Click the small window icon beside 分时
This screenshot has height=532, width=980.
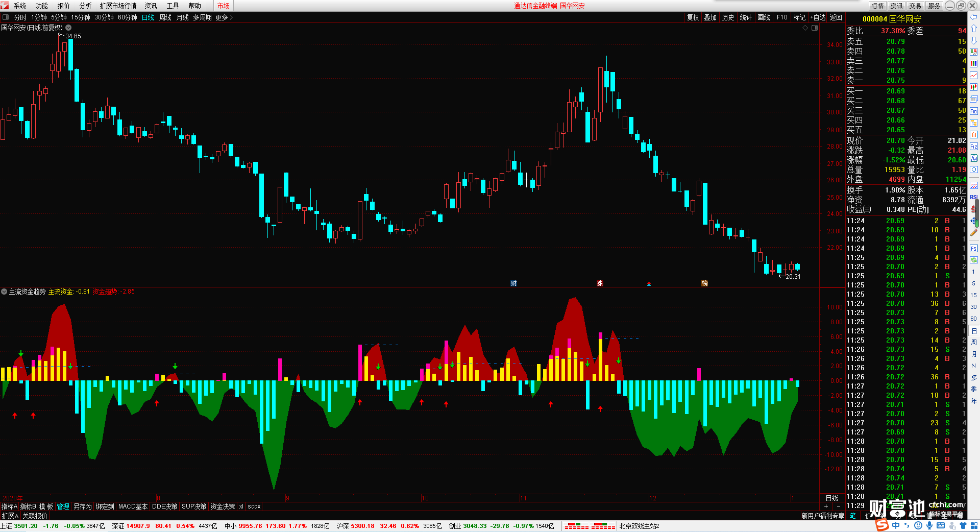pyautogui.click(x=6, y=17)
